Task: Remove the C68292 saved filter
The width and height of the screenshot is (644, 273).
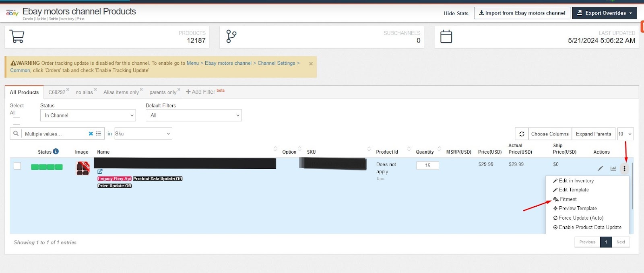Action: pos(68,89)
